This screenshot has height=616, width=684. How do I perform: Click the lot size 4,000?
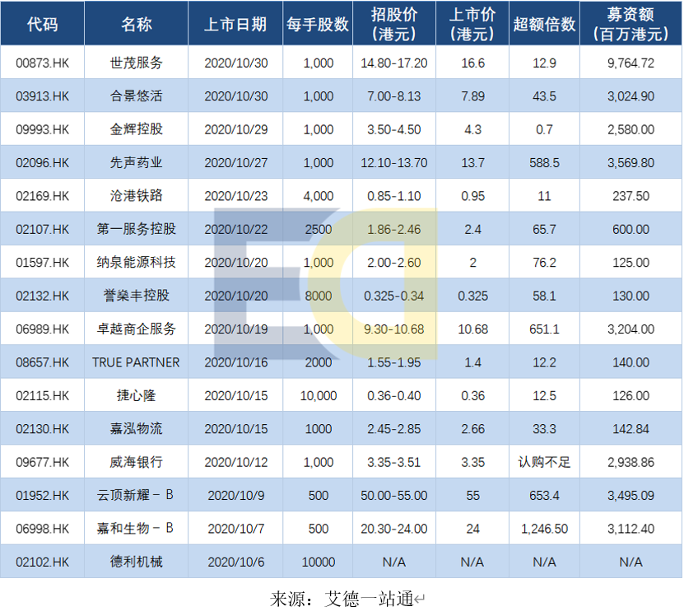tap(318, 196)
